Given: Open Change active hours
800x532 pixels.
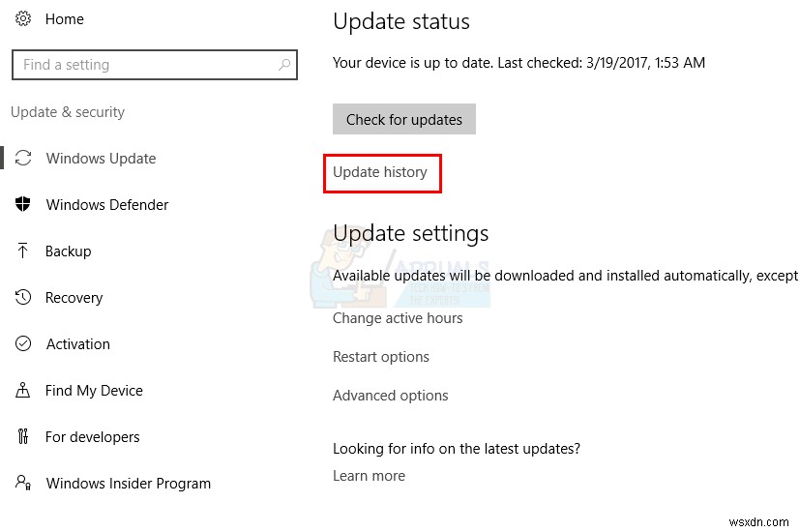Looking at the screenshot, I should (398, 318).
